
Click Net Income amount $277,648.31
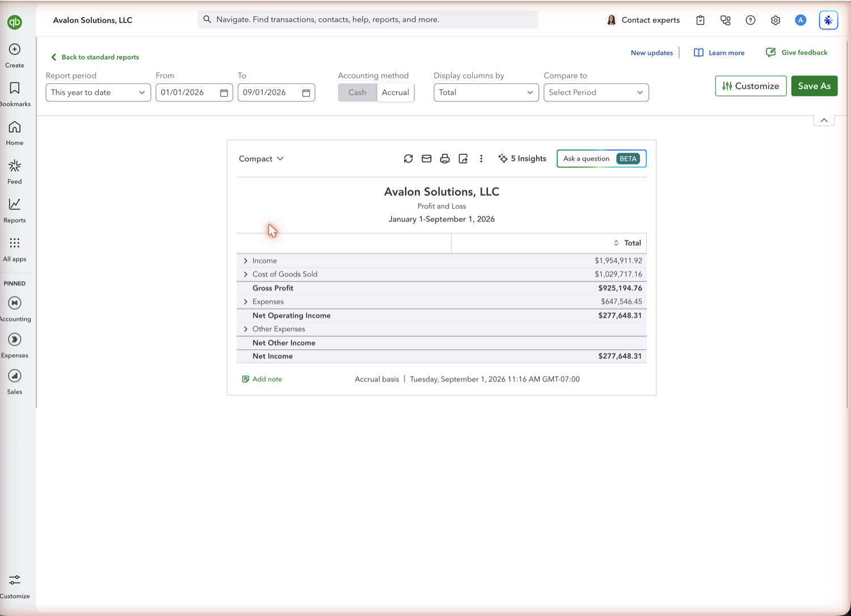pyautogui.click(x=620, y=356)
